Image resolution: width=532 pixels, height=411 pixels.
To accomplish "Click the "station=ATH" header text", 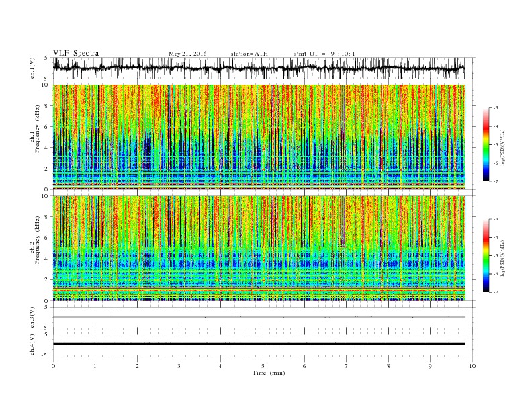I will click(x=249, y=54).
